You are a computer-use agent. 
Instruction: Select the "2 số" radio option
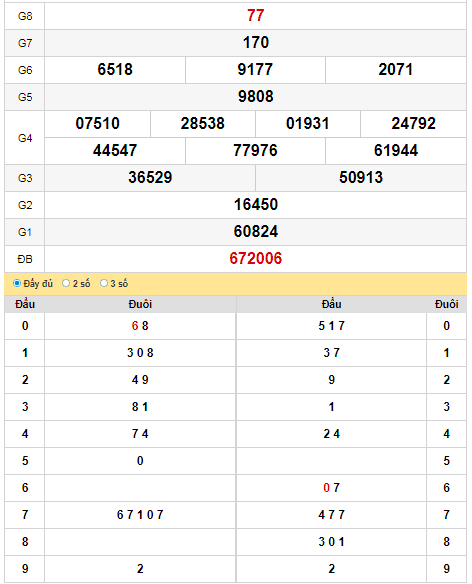pos(66,283)
